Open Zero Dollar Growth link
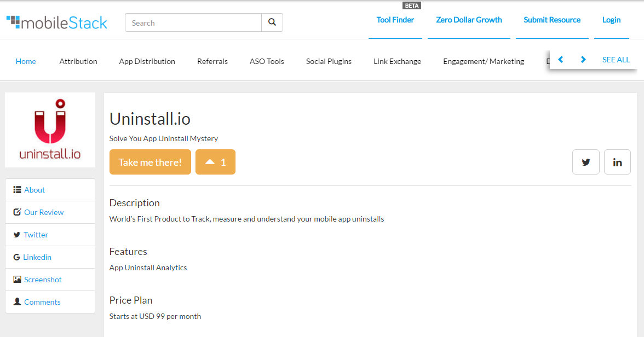 click(469, 20)
